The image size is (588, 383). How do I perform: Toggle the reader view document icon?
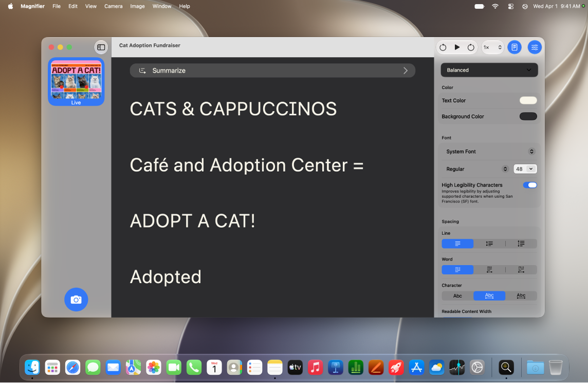[x=514, y=47]
